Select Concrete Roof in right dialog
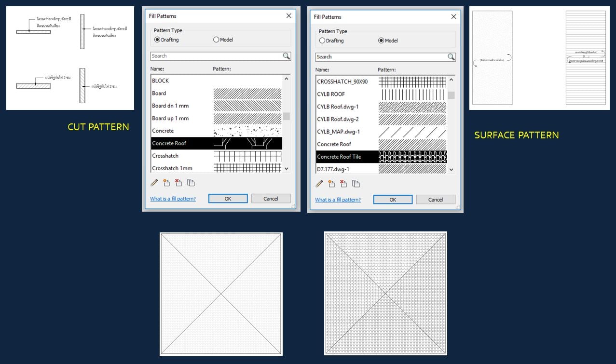616x364 pixels. tap(382, 144)
